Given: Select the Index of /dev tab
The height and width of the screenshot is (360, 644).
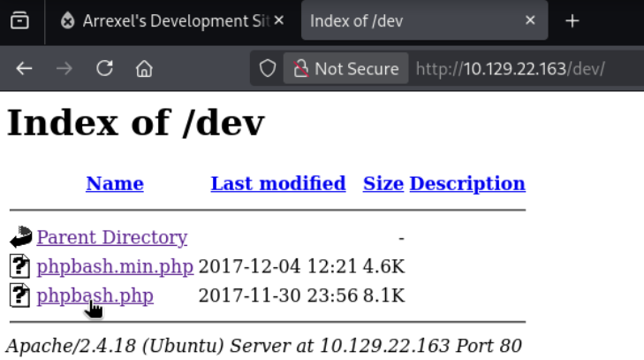Looking at the screenshot, I should tap(424, 20).
